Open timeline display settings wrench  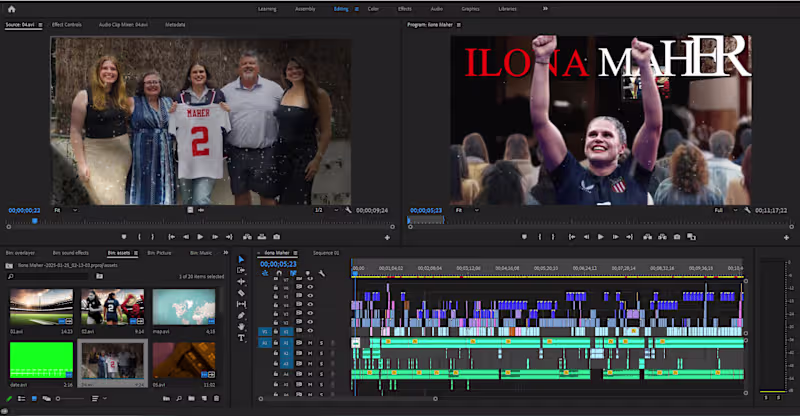pos(321,274)
